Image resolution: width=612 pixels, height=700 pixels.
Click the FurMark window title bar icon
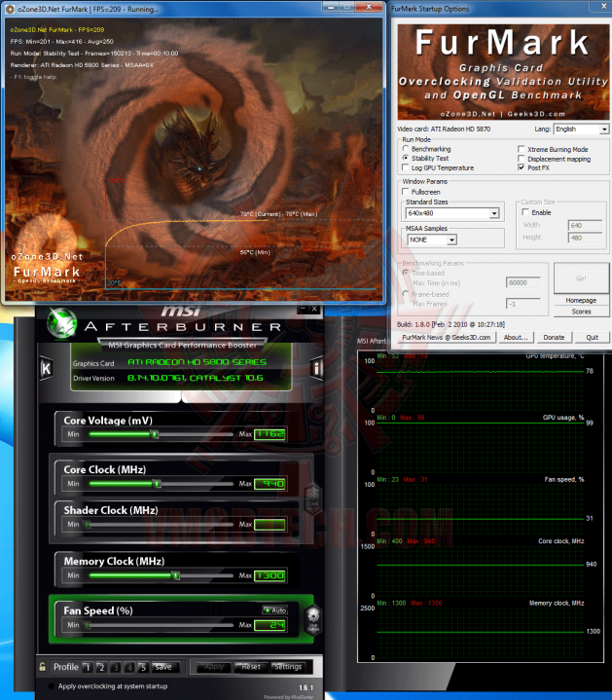click(x=10, y=9)
